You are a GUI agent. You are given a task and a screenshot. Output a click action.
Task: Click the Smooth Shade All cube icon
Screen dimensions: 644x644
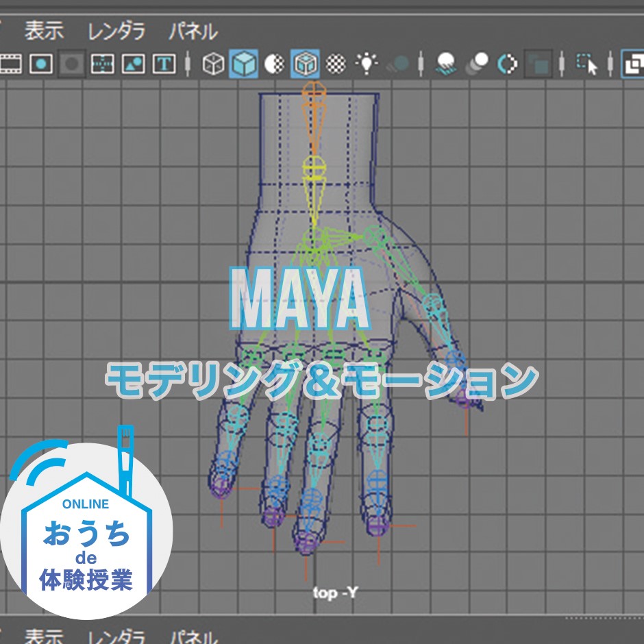tap(244, 64)
